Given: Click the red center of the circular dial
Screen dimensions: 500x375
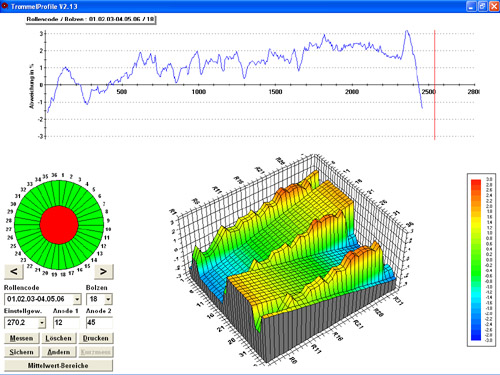Looking at the screenshot, I should 59,225.
